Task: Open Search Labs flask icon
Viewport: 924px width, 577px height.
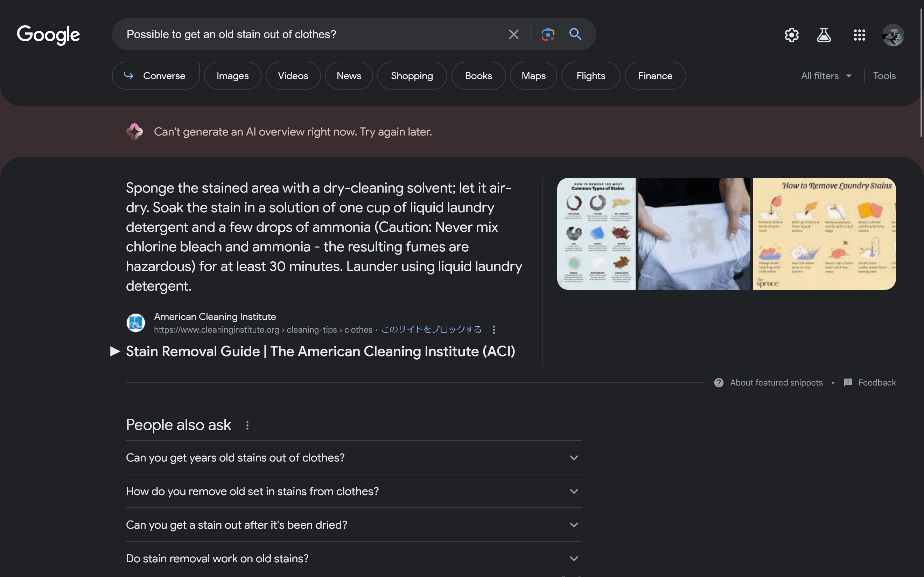Action: 824,35
